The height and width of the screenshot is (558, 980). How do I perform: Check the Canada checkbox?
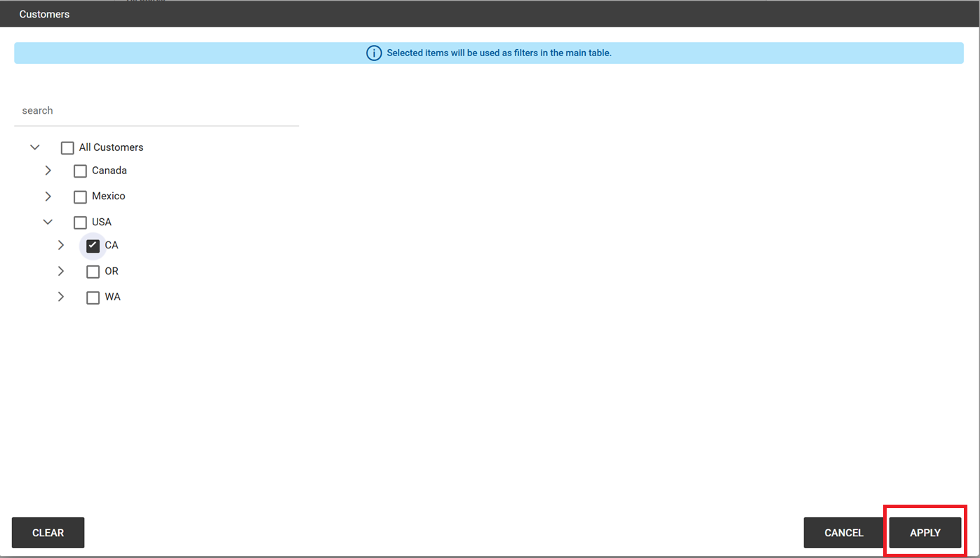coord(80,171)
